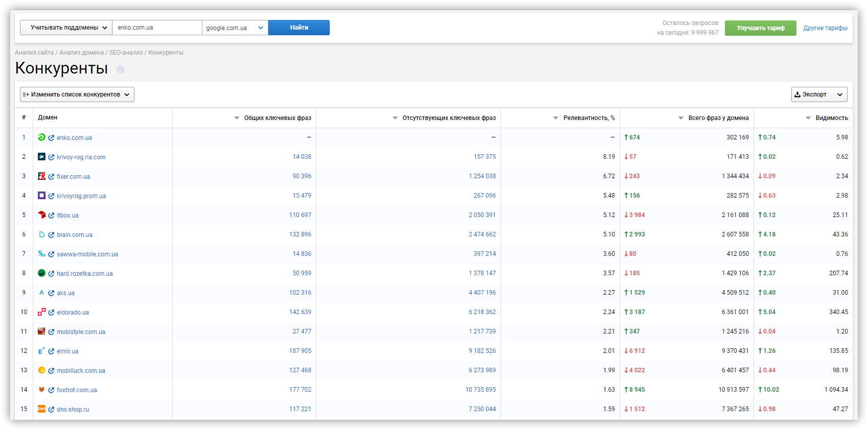Click the Улучшить тариф button
Viewport: 868px width, 430px height.
click(x=761, y=28)
